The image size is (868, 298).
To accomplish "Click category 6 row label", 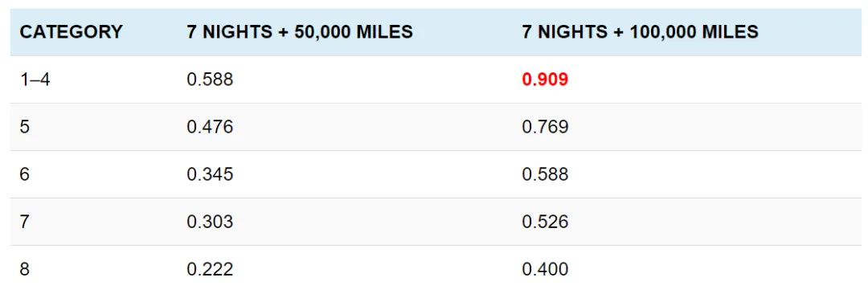I will (x=25, y=175).
